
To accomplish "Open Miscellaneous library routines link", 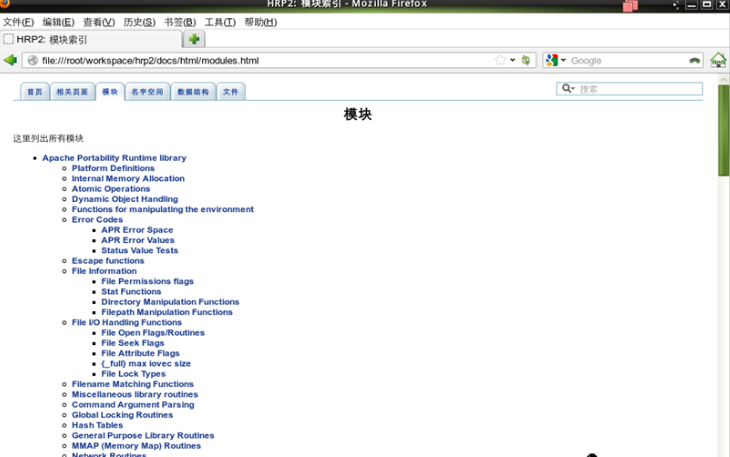I will (135, 394).
